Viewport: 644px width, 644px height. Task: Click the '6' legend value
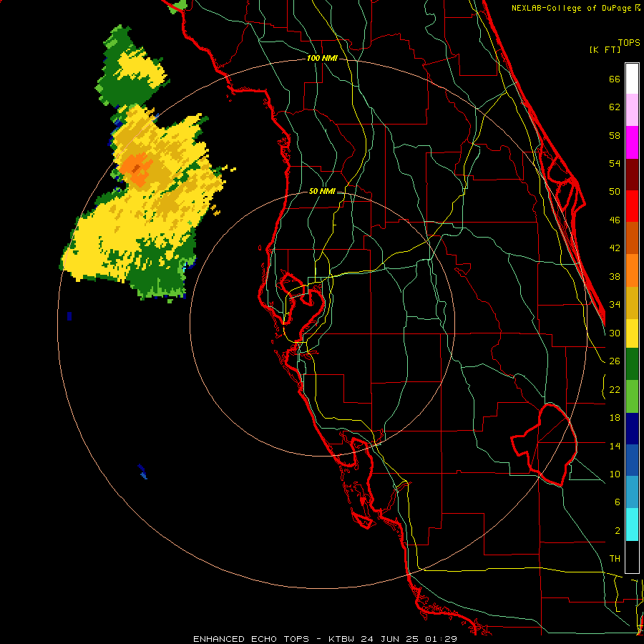[x=617, y=502]
